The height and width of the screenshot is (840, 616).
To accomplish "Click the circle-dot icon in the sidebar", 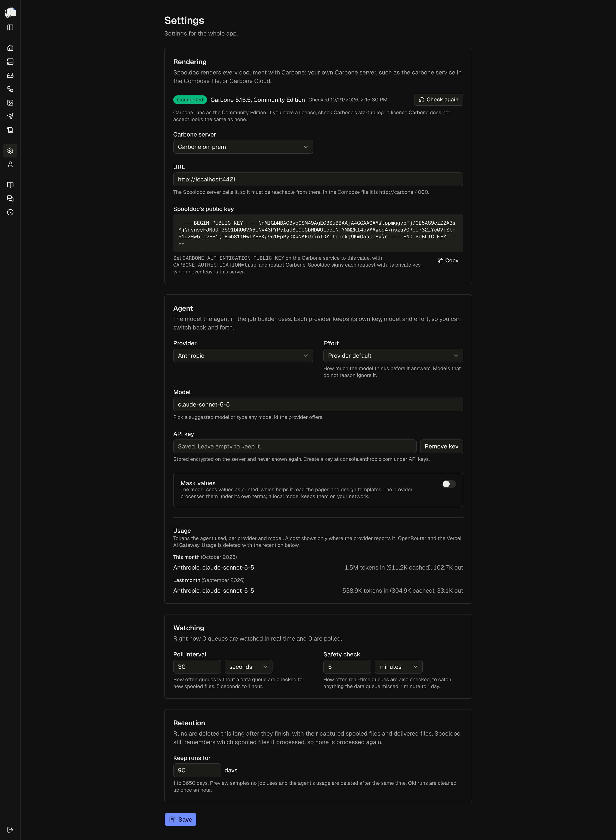I will point(10,212).
